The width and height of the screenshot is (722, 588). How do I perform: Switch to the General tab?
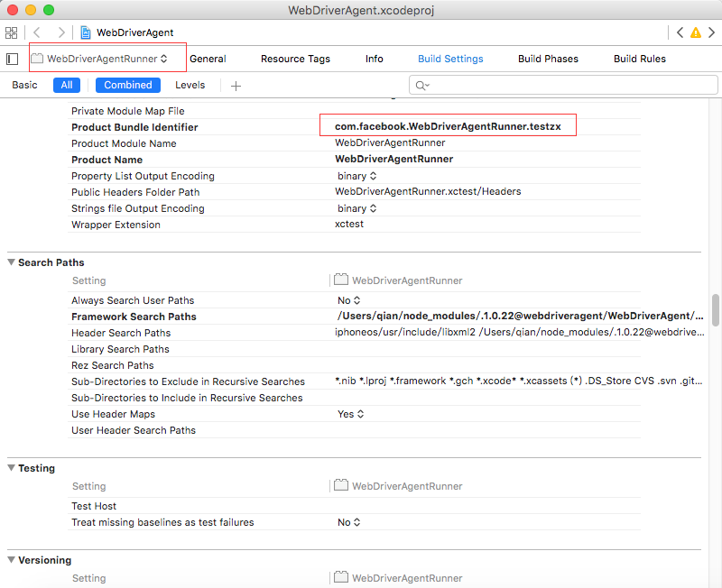[x=208, y=59]
